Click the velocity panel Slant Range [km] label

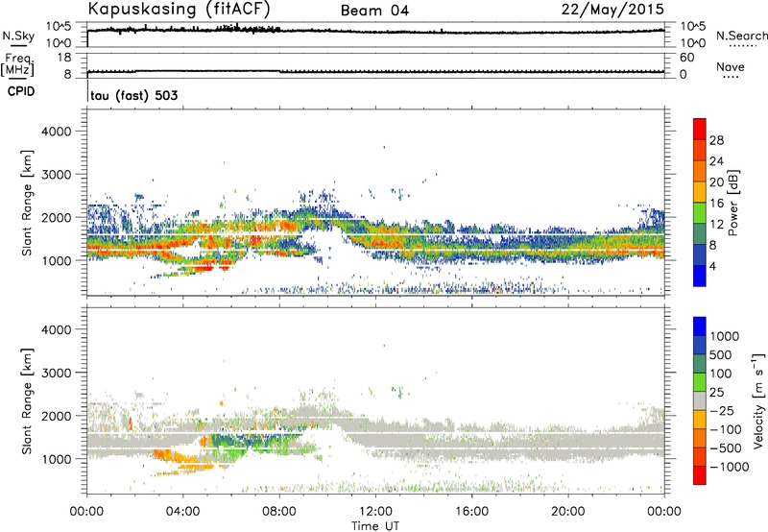tap(27, 400)
